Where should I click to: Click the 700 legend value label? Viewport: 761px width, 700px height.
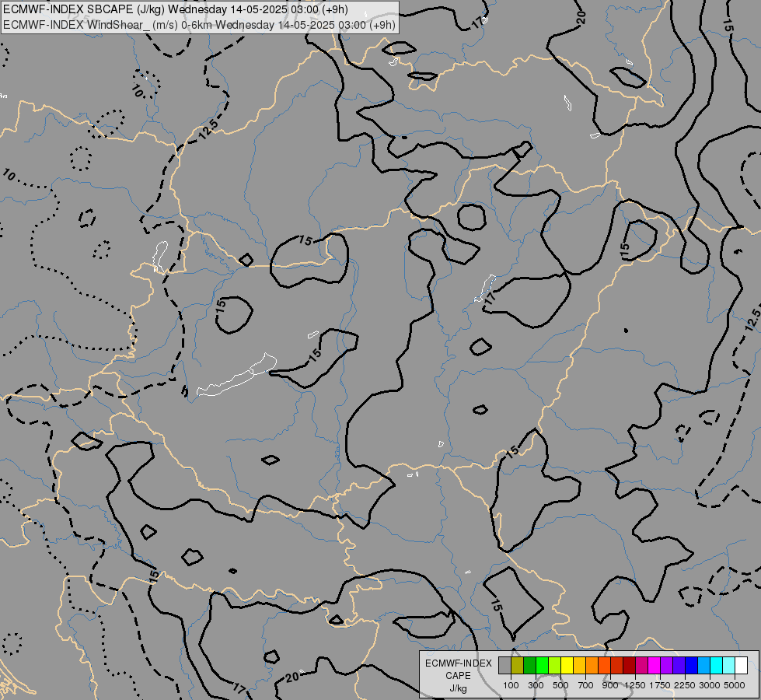586,685
